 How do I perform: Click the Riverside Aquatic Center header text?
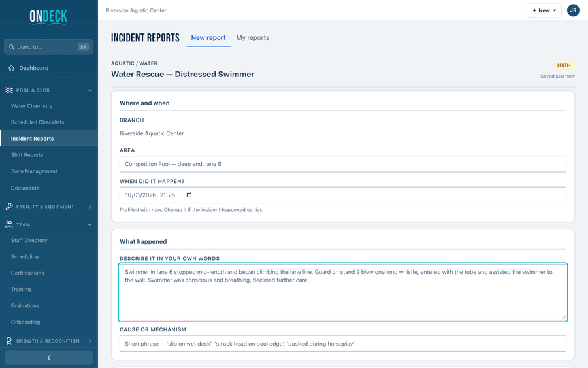(x=136, y=10)
